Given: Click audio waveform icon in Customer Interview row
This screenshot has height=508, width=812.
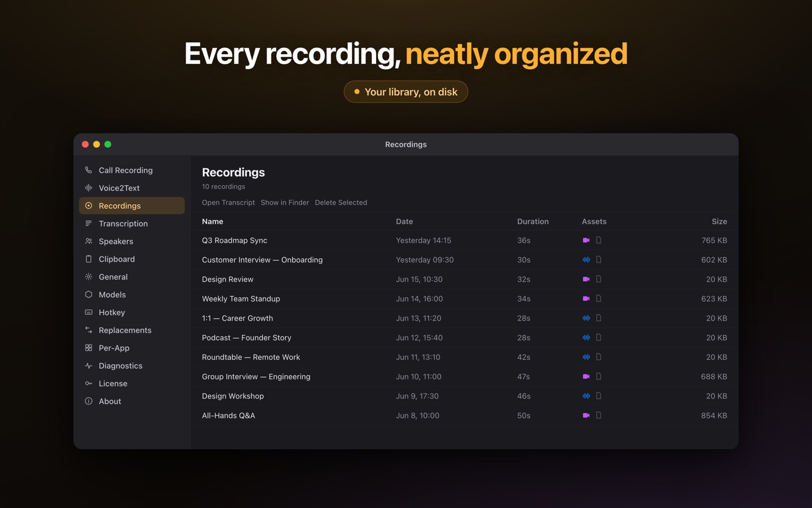Looking at the screenshot, I should coord(586,260).
